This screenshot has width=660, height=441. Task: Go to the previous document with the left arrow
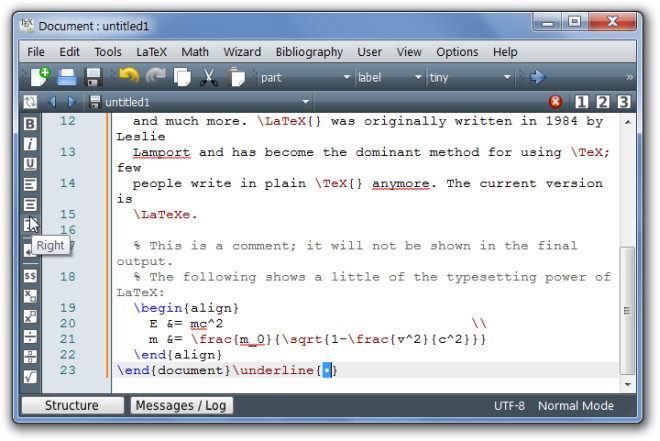tap(52, 102)
